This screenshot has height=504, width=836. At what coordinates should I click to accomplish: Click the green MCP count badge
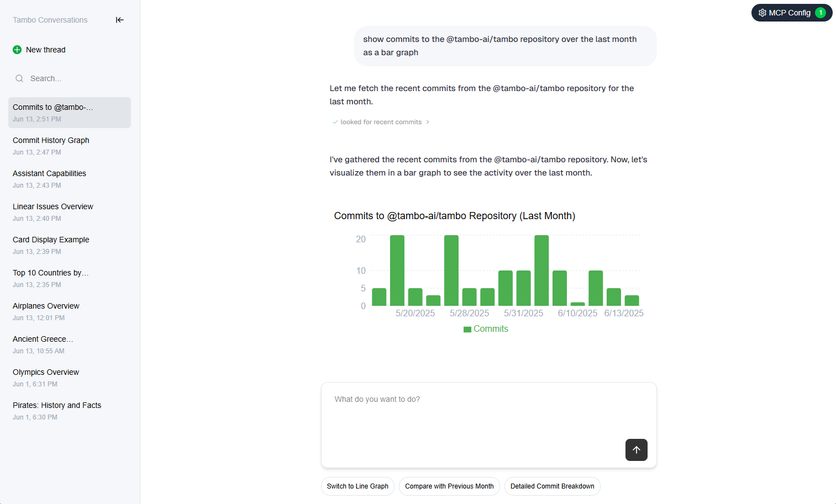[821, 13]
